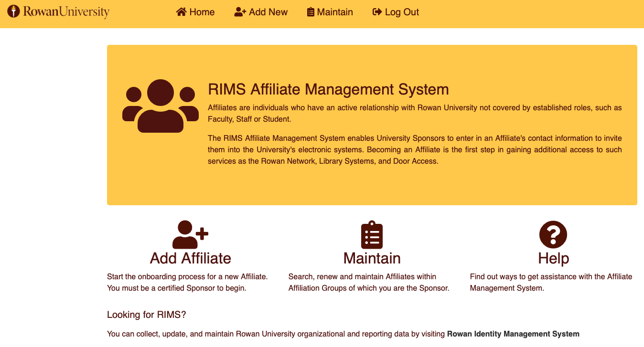This screenshot has width=644, height=347.
Task: Click the RIMS Affiliate Management System title
Action: (328, 89)
